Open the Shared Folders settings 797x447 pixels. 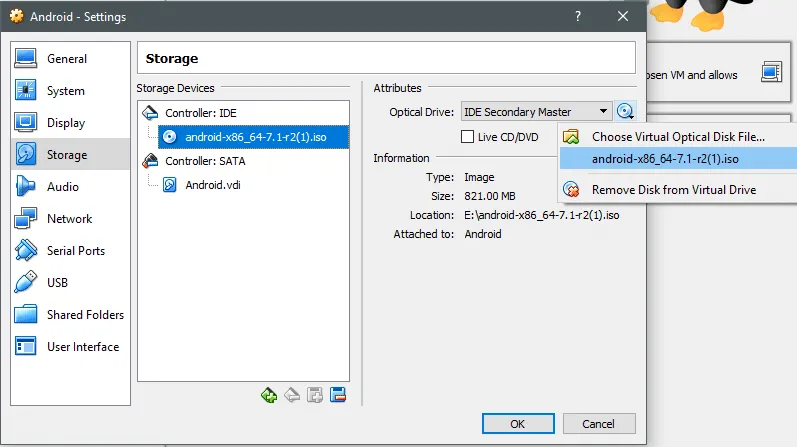click(x=85, y=315)
